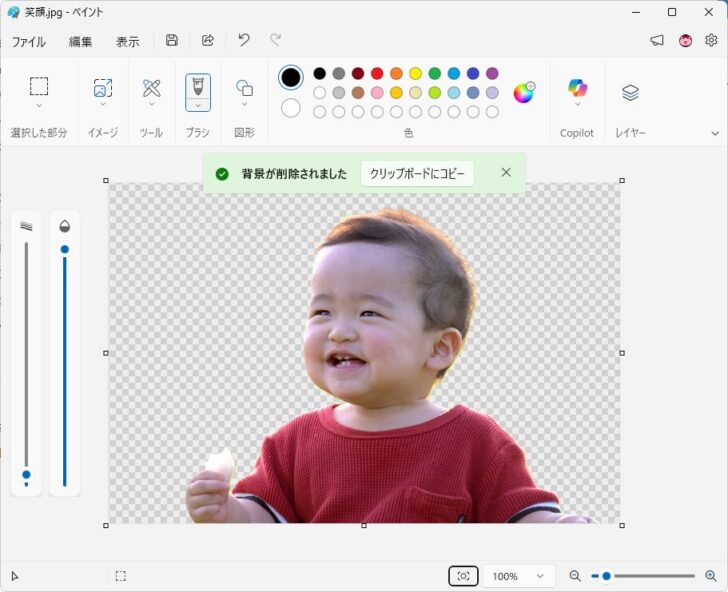Pick the orange color swatch
Viewport: 728px width, 592px height.
pyautogui.click(x=396, y=73)
